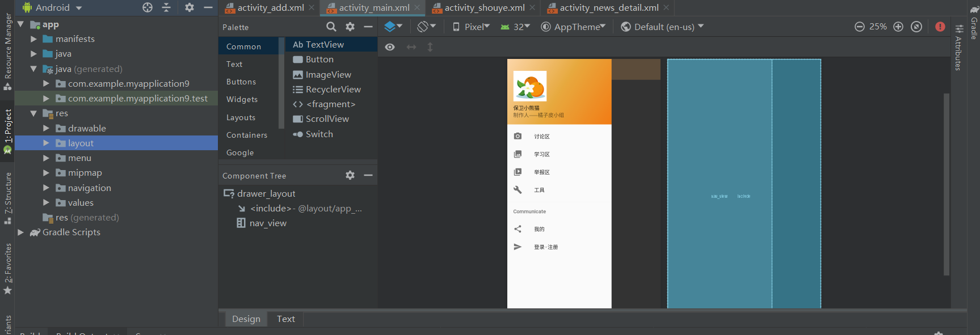Open the AppTheme selector
This screenshot has height=335, width=980.
click(573, 27)
